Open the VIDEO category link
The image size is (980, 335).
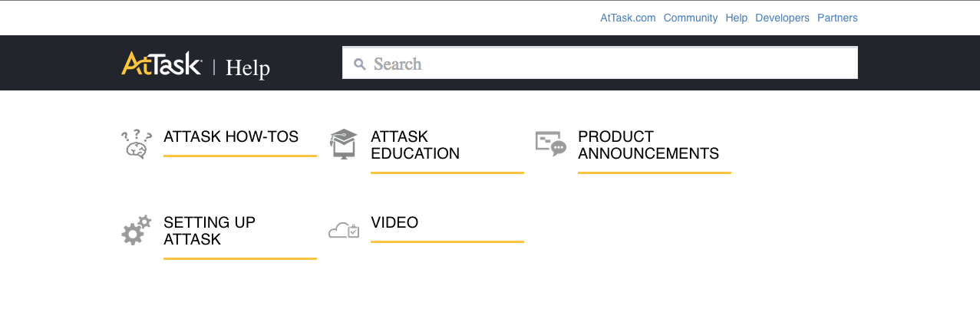394,222
